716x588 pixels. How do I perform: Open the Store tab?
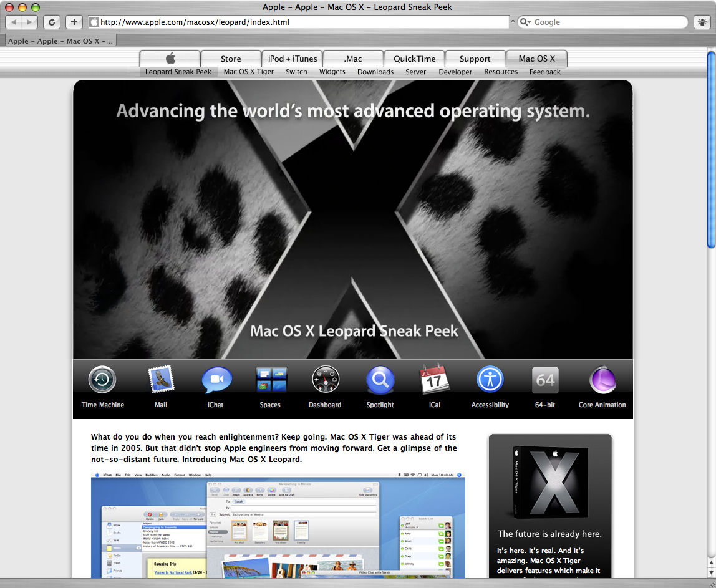[231, 59]
